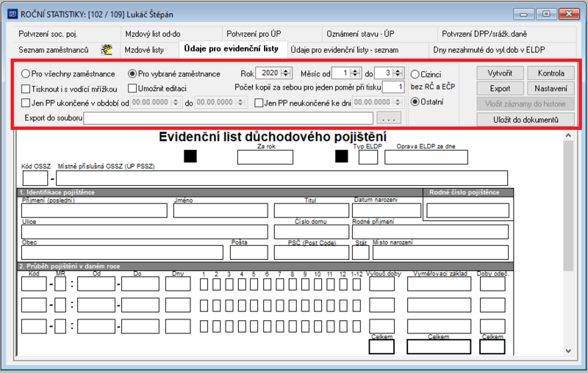The height and width of the screenshot is (373, 588).
Task: Open the Mzdové listy tab
Action: tap(150, 50)
